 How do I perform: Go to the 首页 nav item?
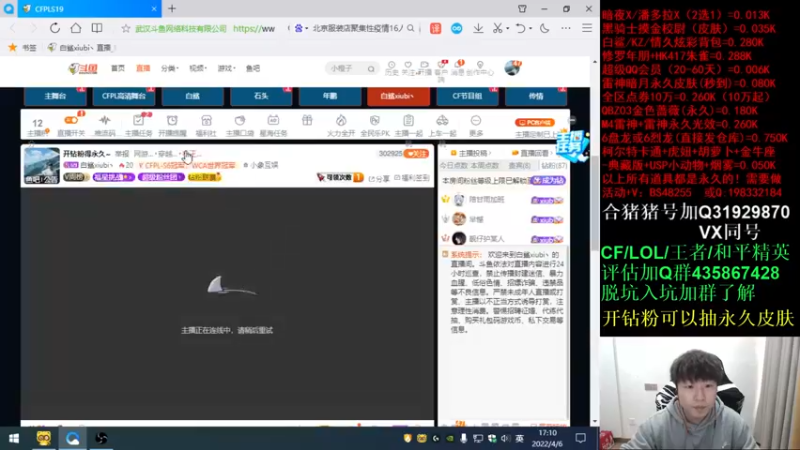tap(118, 68)
